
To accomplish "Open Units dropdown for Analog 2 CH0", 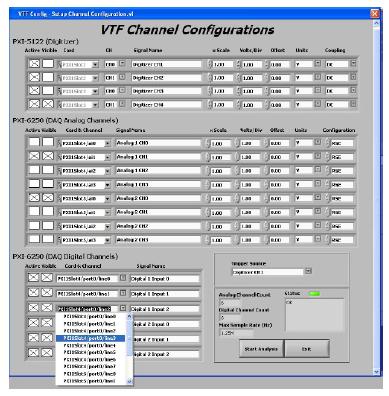I will pyautogui.click(x=318, y=197).
